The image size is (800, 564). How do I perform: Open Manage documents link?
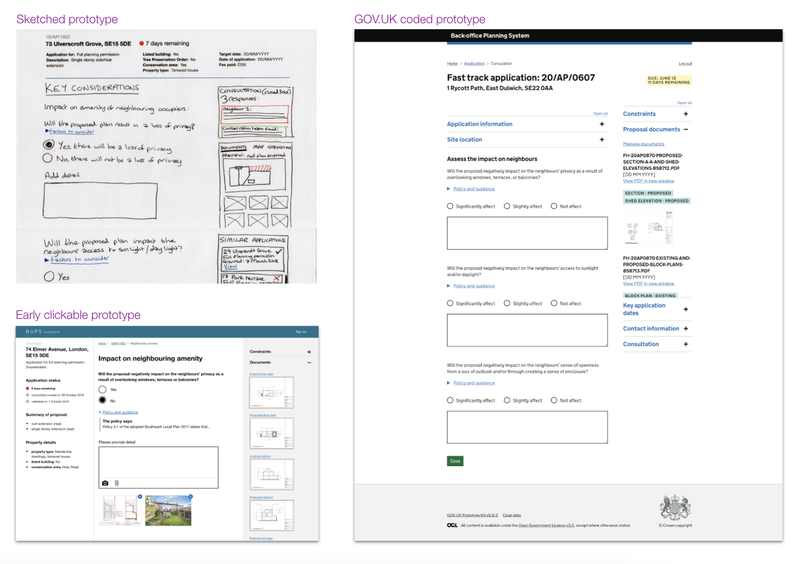coord(643,144)
